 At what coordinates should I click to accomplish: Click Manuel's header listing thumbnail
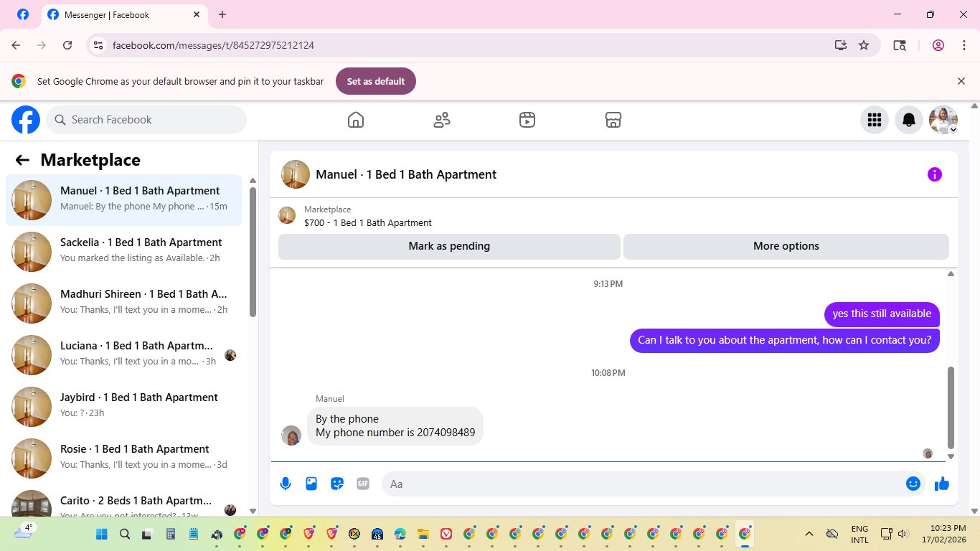(296, 174)
